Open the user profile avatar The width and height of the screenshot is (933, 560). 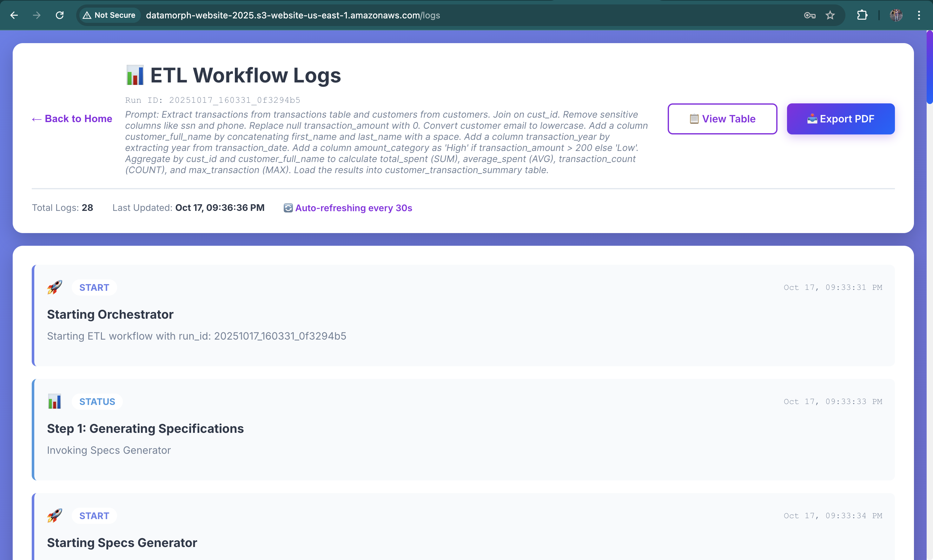click(896, 15)
